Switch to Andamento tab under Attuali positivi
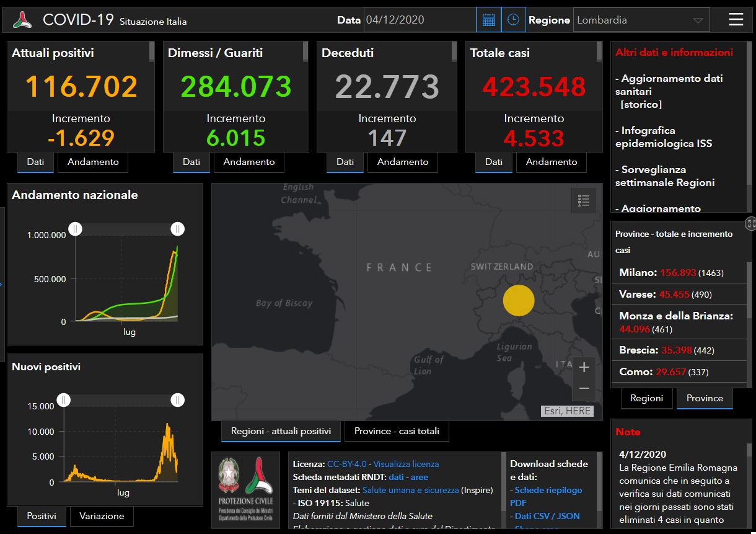 93,162
